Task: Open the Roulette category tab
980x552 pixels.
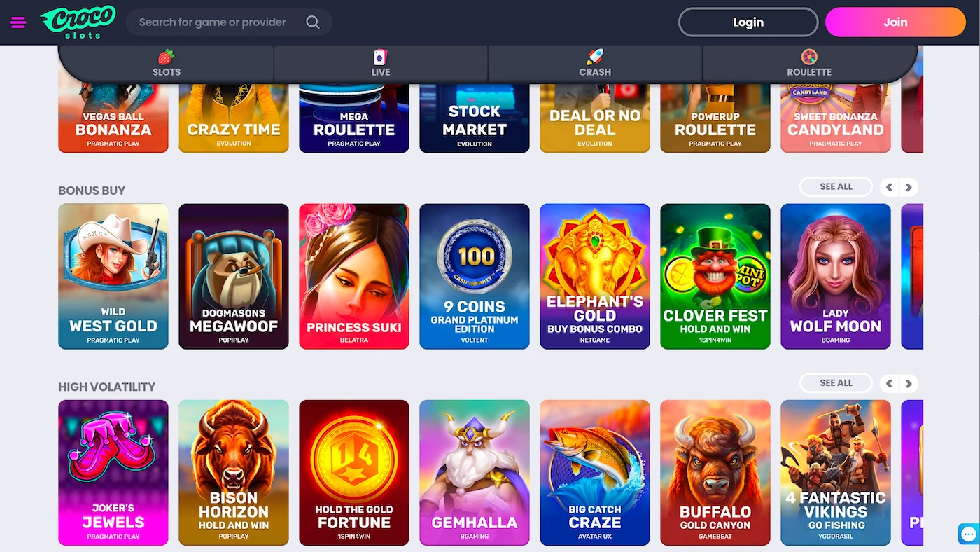Action: click(x=809, y=63)
